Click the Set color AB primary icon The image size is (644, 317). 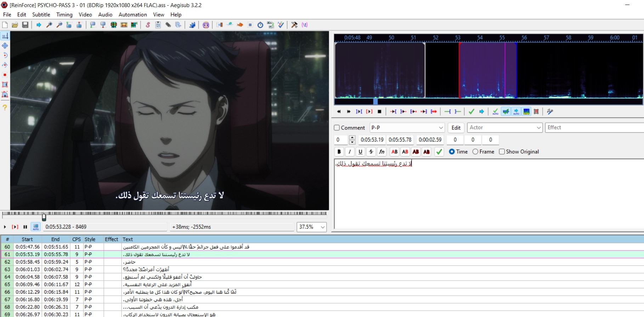pyautogui.click(x=394, y=152)
